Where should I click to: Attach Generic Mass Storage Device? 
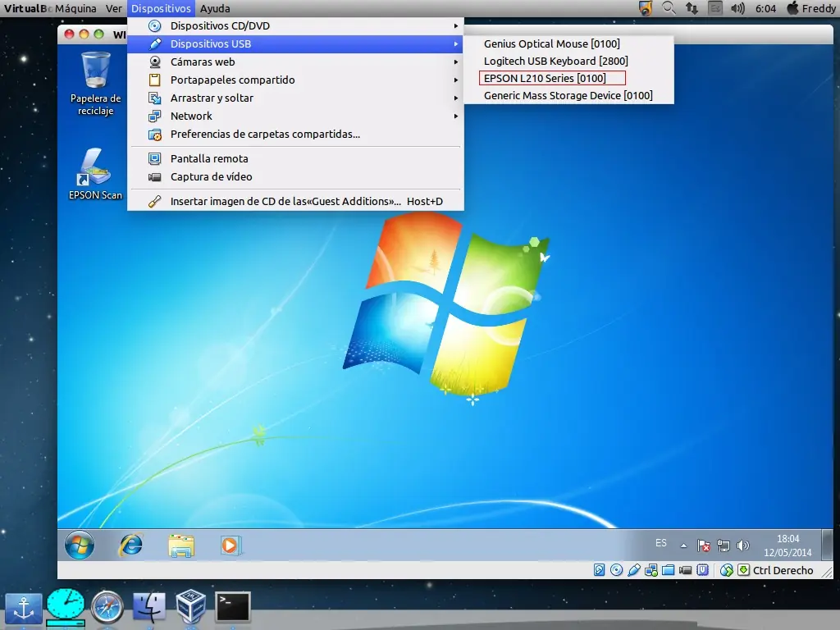coord(568,95)
